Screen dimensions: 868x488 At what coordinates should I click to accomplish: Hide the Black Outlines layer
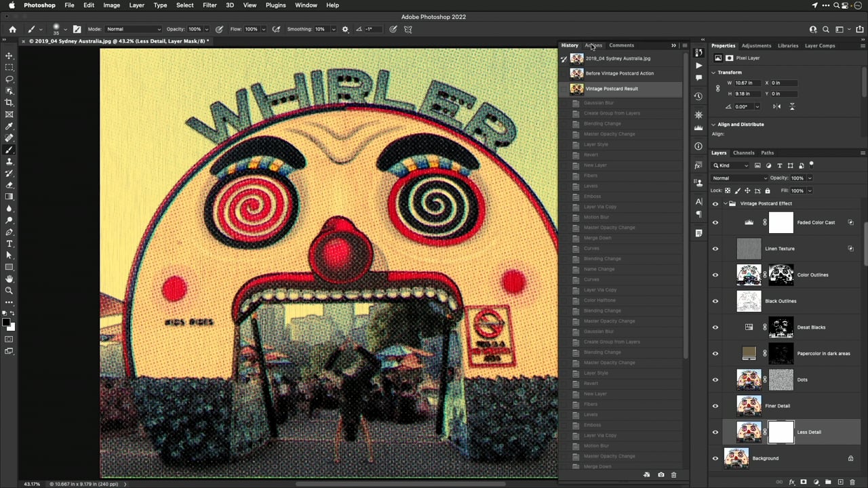715,301
